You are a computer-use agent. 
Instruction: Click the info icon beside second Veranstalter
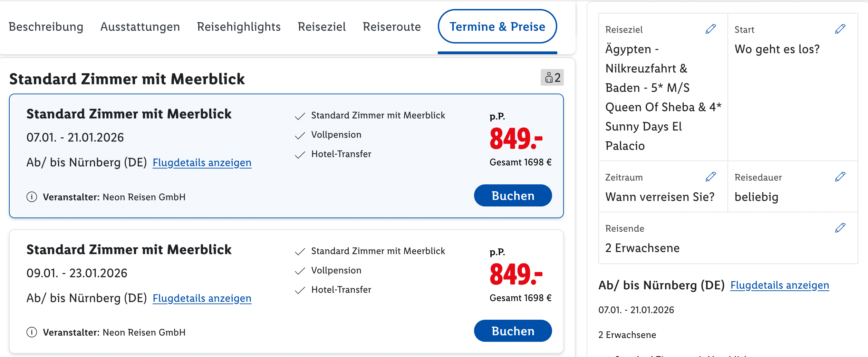coord(32,332)
